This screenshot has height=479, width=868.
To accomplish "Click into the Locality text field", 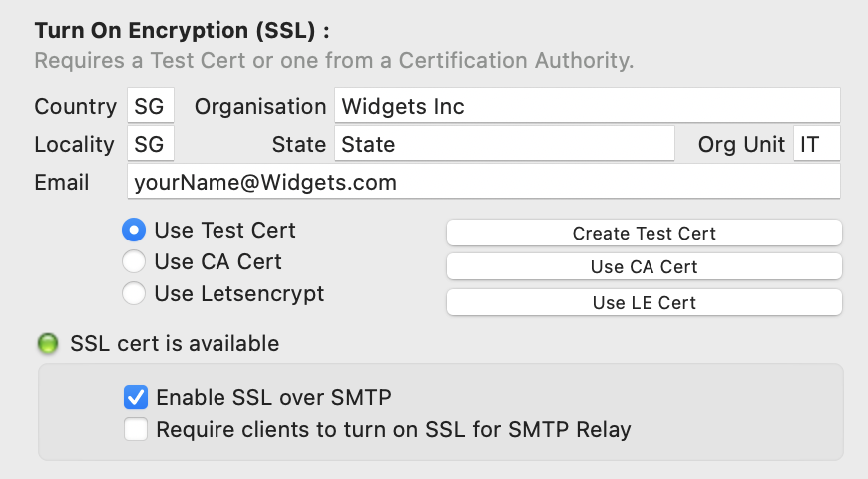I will tap(151, 144).
